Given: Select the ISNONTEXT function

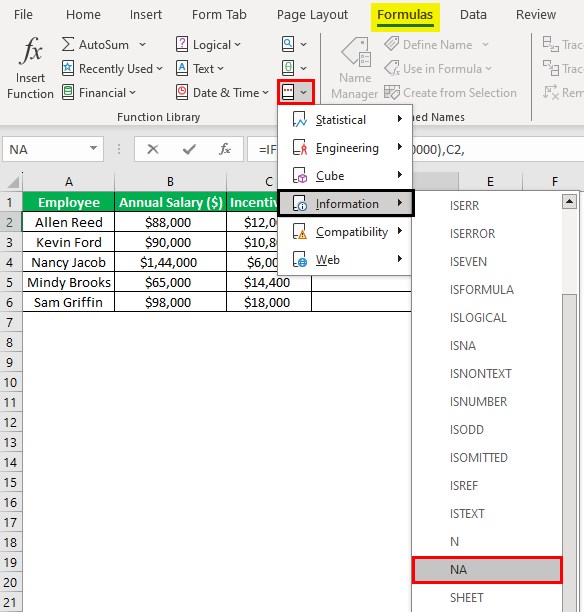Looking at the screenshot, I should (x=487, y=374).
